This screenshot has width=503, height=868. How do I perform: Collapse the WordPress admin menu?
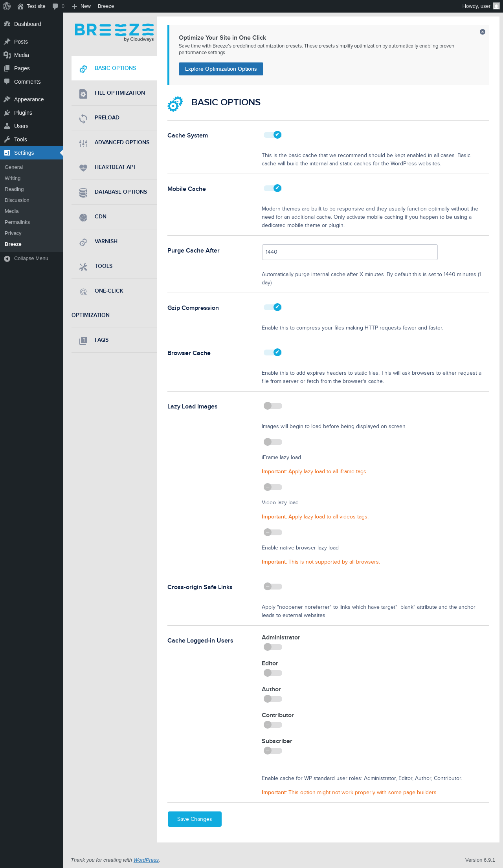31,258
